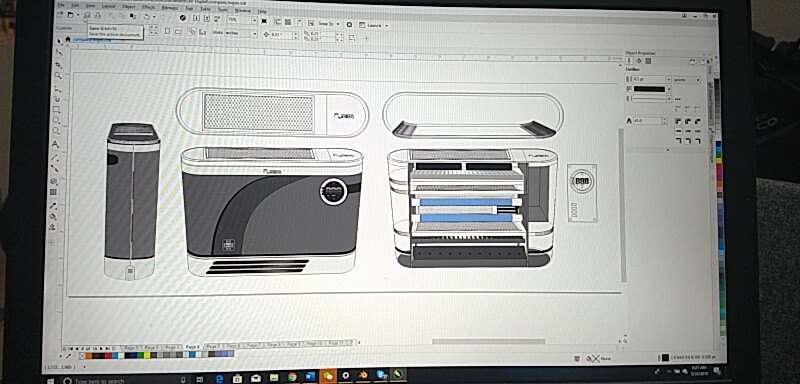Open the Effects menu
The width and height of the screenshot is (800, 384).
point(148,7)
